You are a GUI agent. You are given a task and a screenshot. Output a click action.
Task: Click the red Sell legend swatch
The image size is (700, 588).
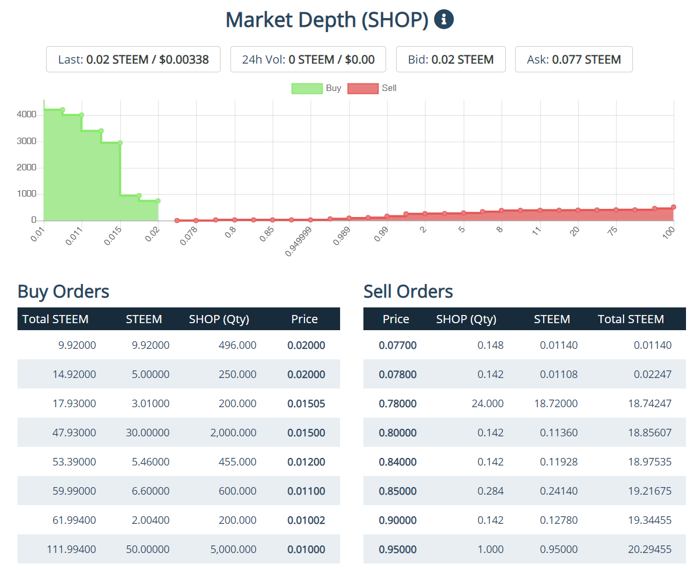click(x=363, y=88)
